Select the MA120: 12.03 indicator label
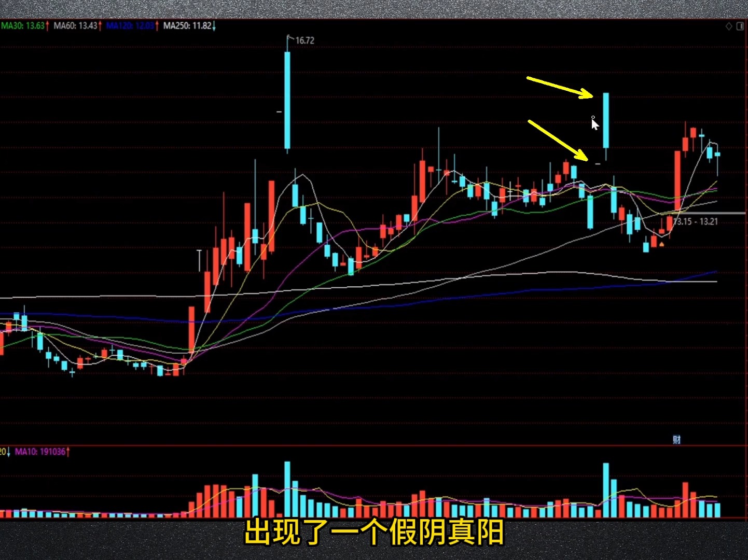 point(132,25)
